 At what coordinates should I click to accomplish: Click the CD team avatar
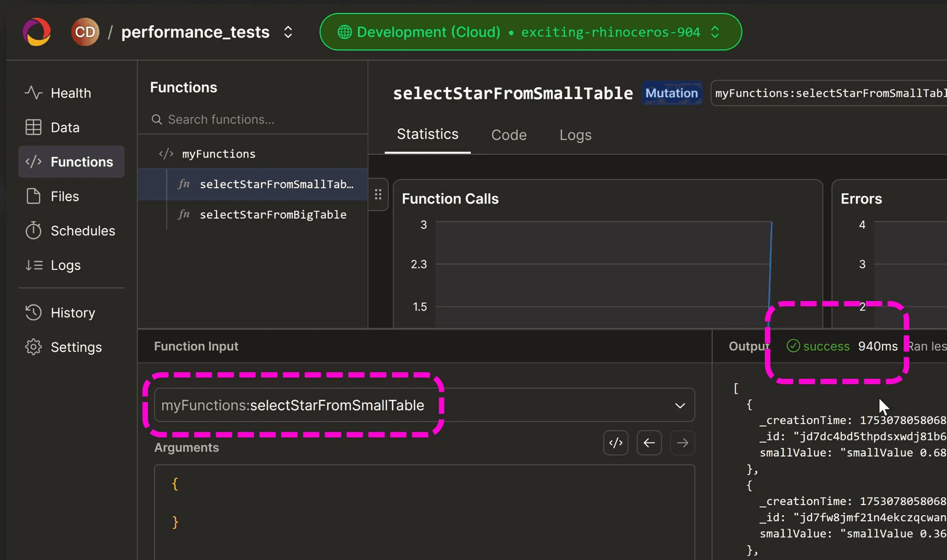(85, 32)
